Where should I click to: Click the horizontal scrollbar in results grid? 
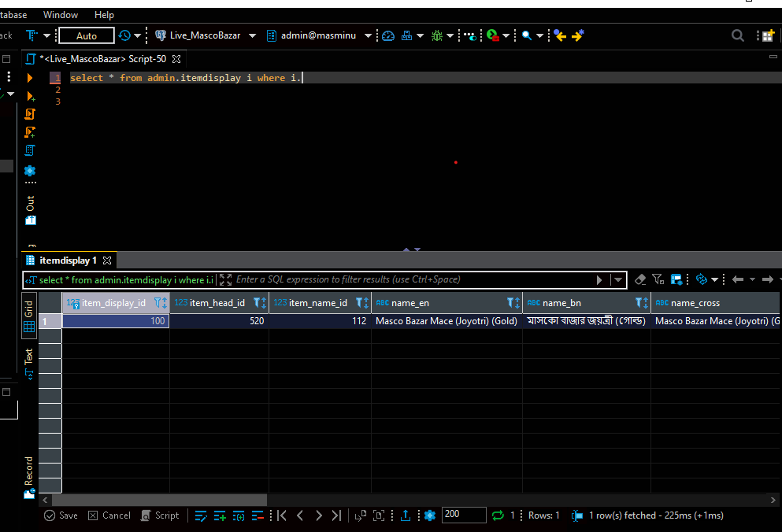160,500
